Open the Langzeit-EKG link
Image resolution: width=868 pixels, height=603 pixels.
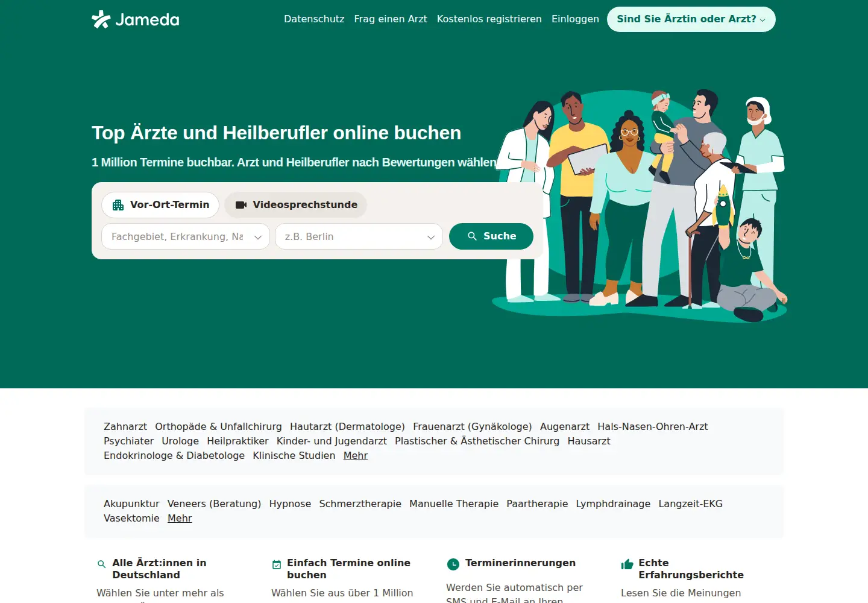690,504
